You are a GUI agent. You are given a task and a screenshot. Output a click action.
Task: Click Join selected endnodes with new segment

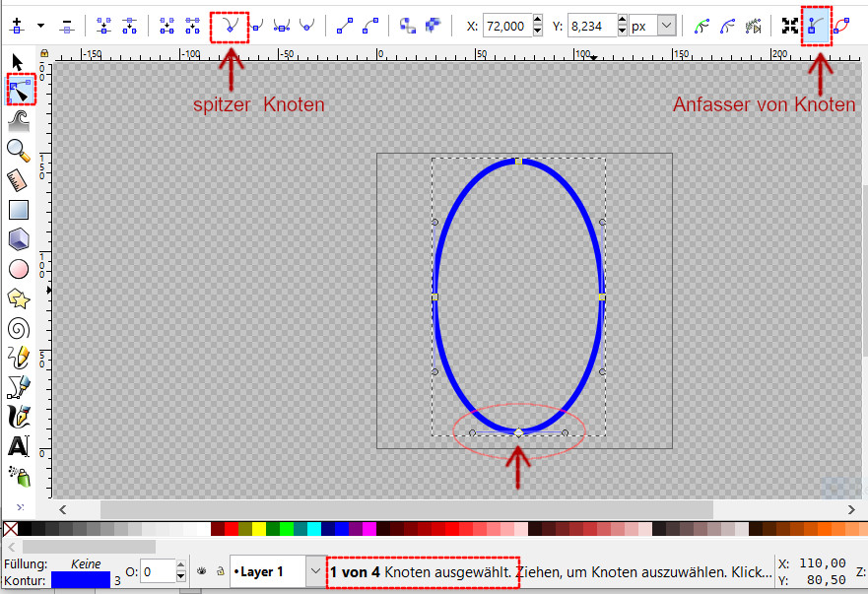point(167,26)
